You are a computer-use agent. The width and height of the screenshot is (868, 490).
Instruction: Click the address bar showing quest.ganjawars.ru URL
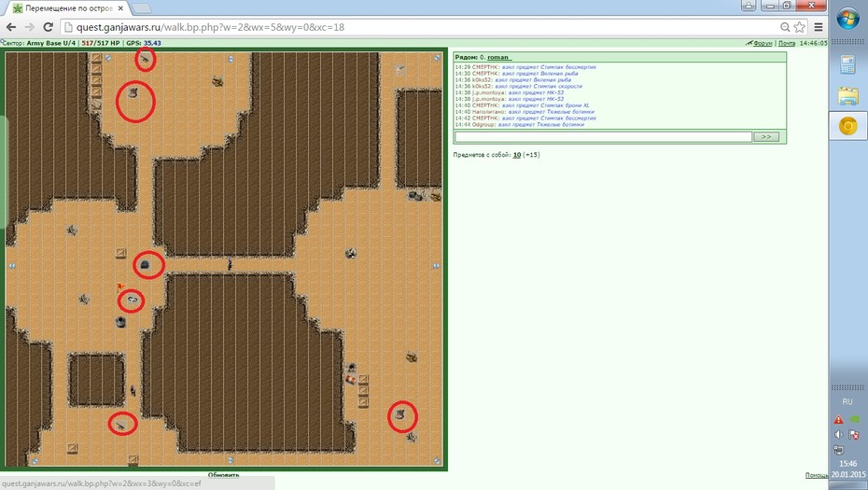421,27
